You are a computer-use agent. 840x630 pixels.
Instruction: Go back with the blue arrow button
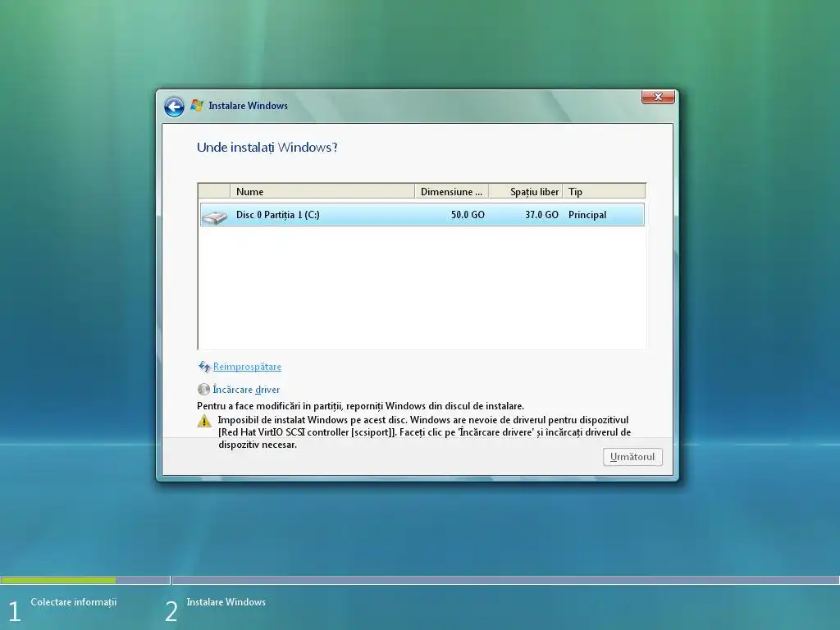coord(174,107)
